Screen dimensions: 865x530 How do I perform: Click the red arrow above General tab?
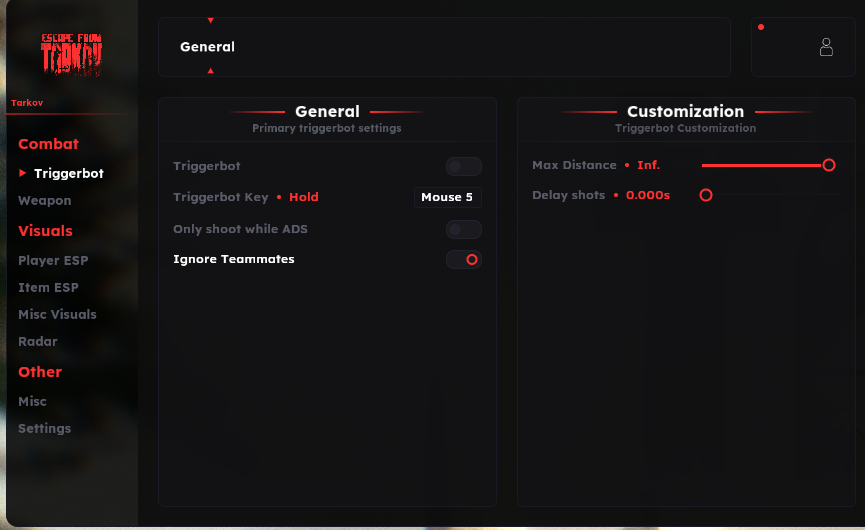coord(210,20)
